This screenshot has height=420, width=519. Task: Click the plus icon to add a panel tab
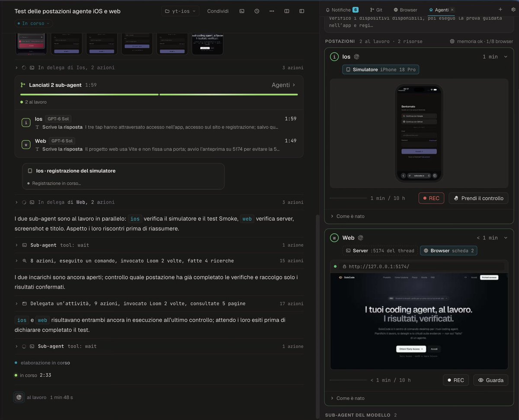point(500,10)
